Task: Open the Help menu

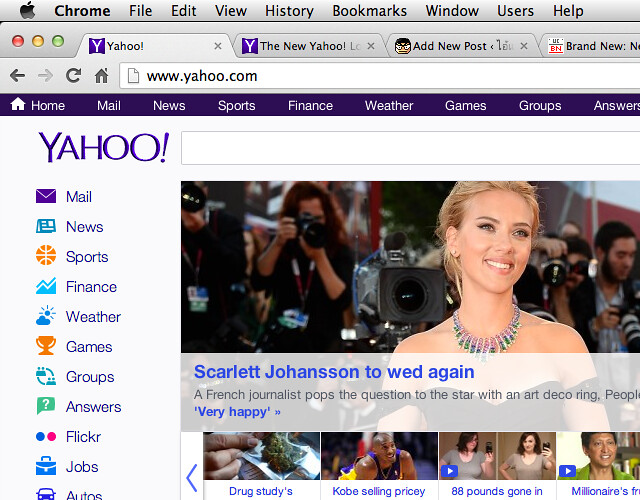Action: pos(568,11)
